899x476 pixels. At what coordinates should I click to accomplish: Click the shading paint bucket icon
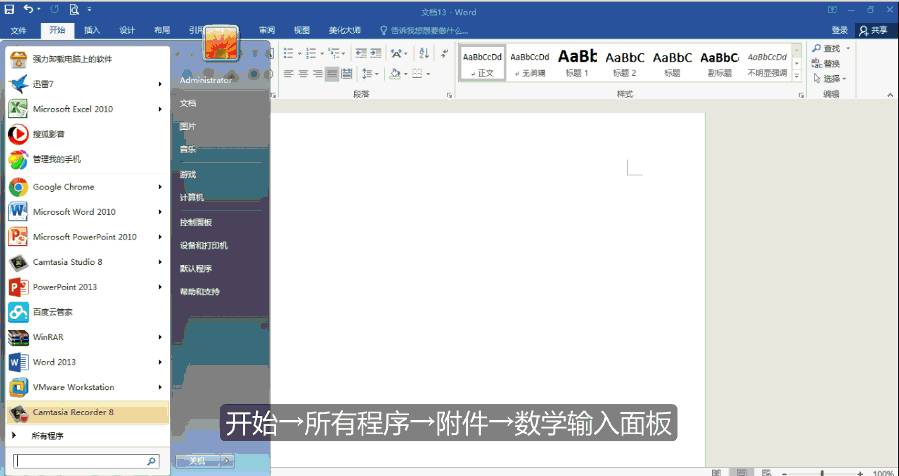tap(394, 73)
